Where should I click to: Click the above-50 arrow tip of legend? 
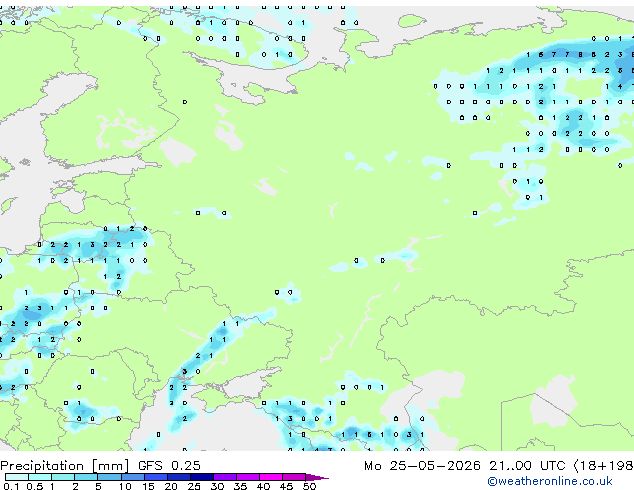coord(317,477)
